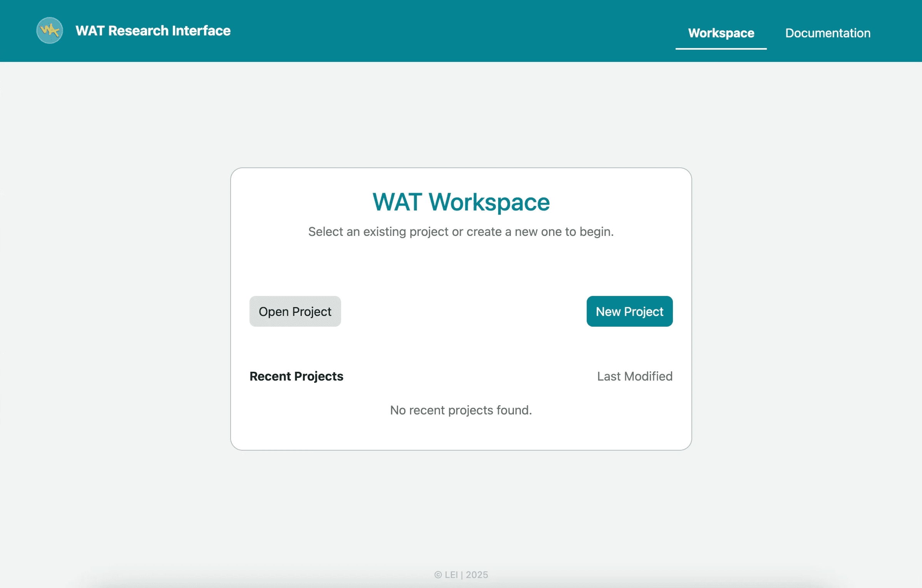922x588 pixels.
Task: Click the Recent Projects heading
Action: coord(296,376)
